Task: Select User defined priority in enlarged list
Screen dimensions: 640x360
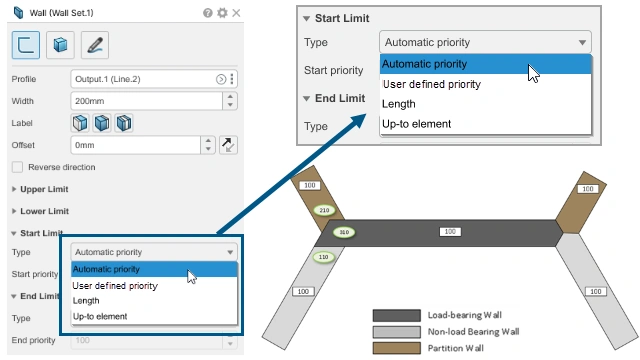Action: tap(485, 84)
